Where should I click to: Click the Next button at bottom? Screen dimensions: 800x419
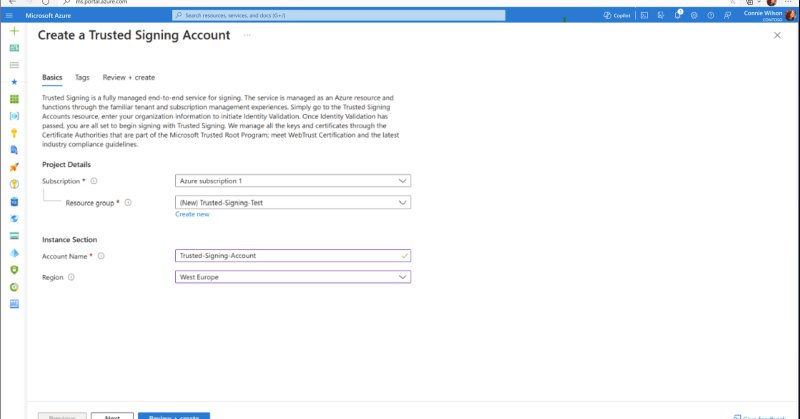[x=112, y=416]
